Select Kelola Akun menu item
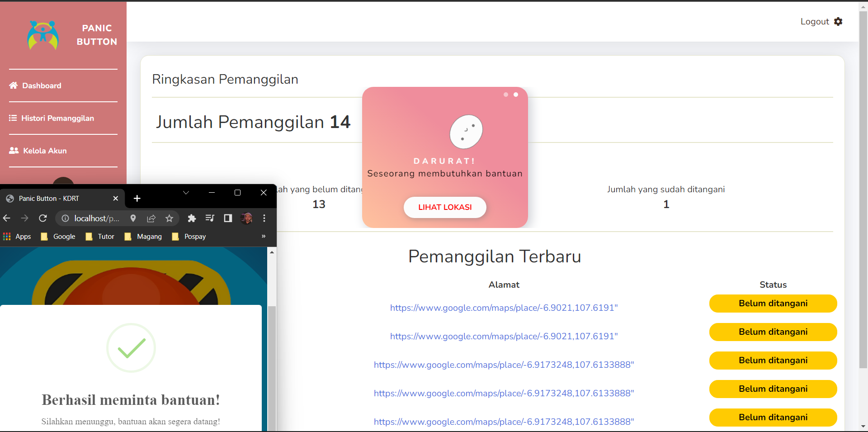This screenshot has width=868, height=432. (45, 151)
